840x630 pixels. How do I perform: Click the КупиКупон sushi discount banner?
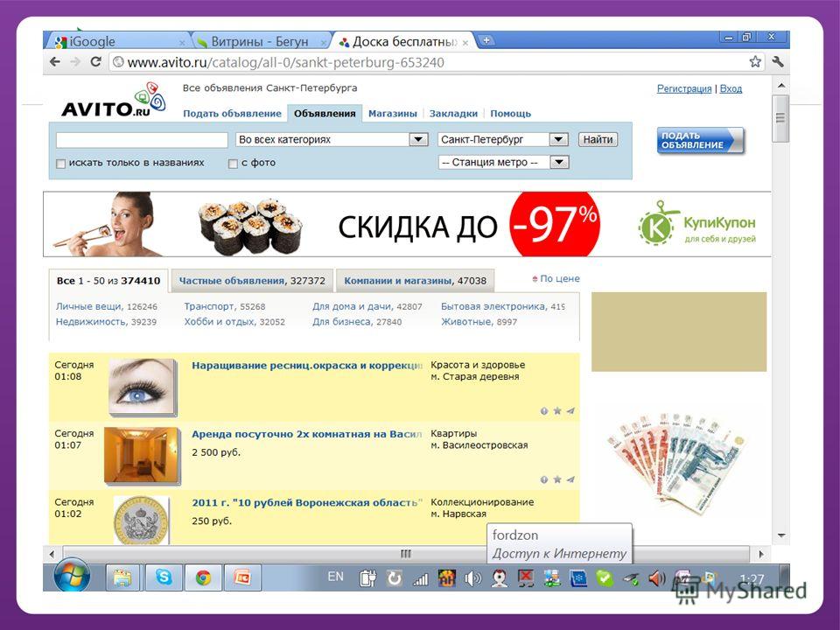point(407,225)
